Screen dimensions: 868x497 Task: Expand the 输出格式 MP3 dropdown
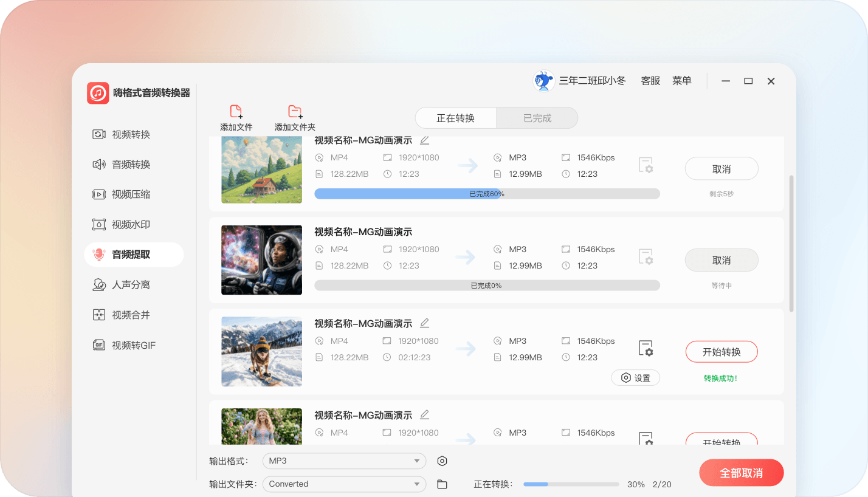(344, 461)
